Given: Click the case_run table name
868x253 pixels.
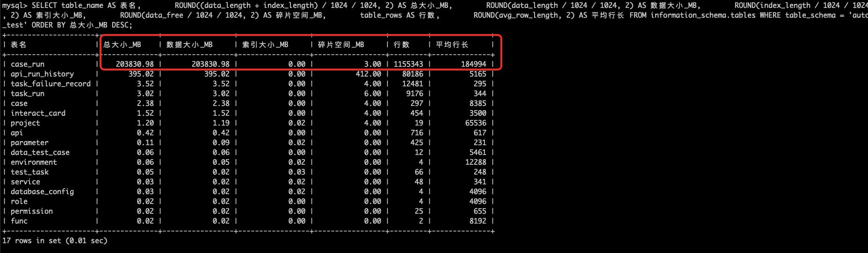Looking at the screenshot, I should click(28, 64).
